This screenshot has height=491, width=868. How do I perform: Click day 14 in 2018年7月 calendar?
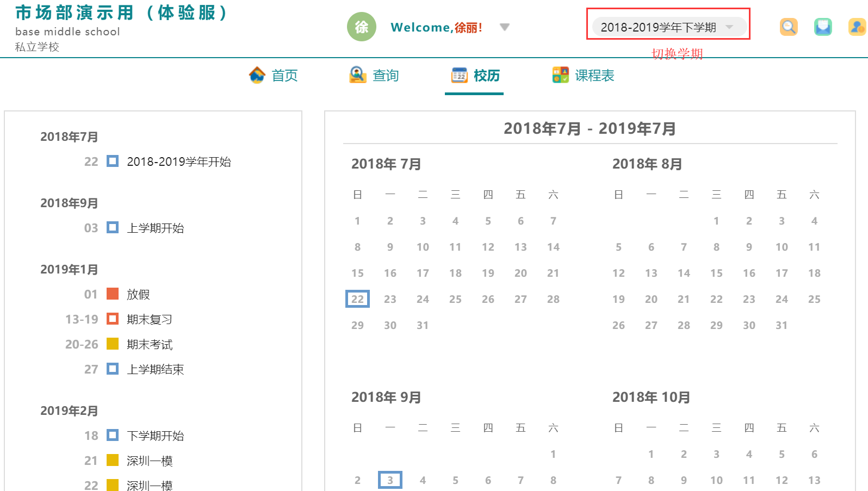click(x=553, y=247)
